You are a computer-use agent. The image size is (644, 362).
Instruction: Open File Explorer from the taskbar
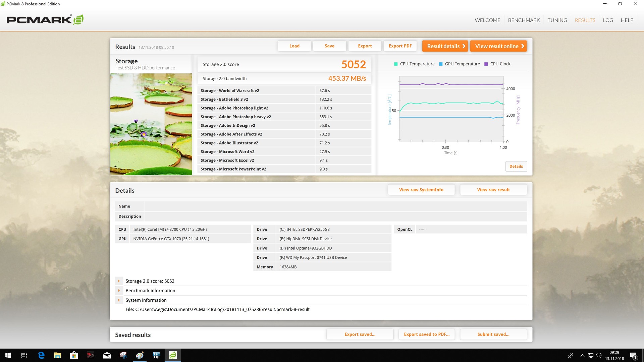58,355
